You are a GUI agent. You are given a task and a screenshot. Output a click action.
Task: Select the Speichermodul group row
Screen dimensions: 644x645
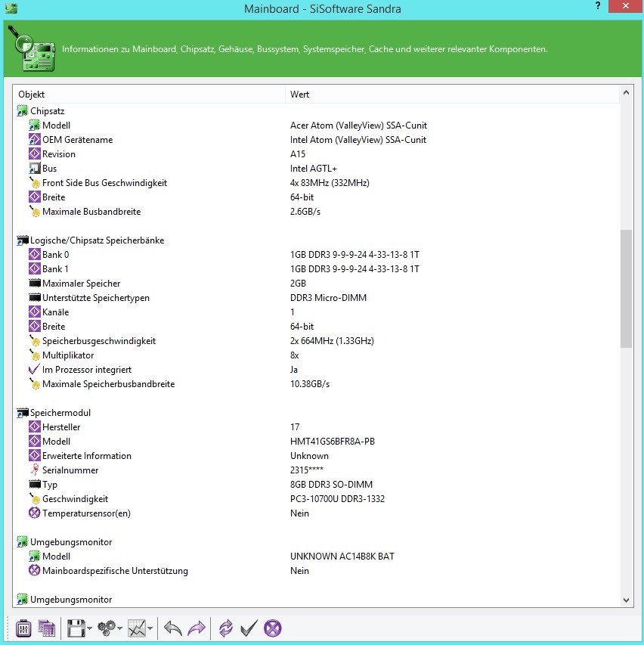point(316,413)
